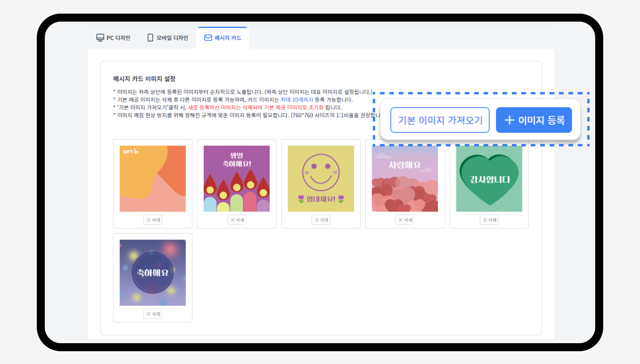The image size is (640, 364).
Task: Remove the 감사합니다 green heart card
Action: 489,220
